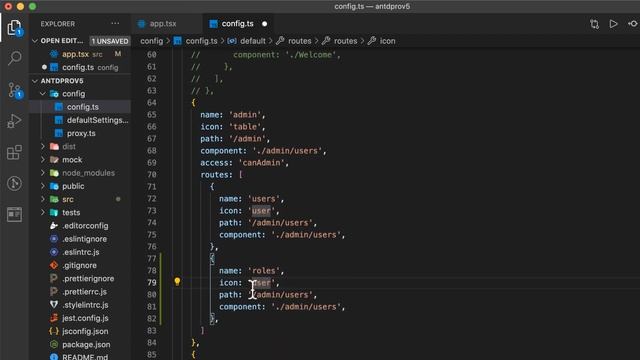Click the 'users' name string on line 72

[263, 199]
